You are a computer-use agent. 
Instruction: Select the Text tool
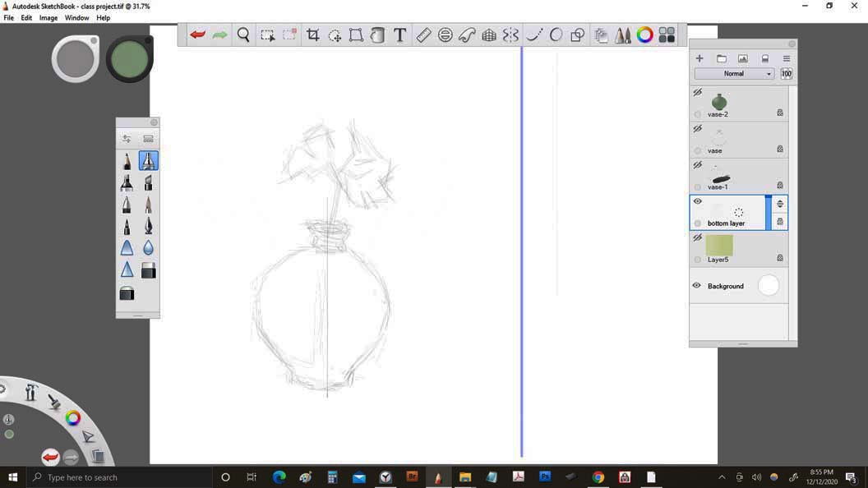click(x=400, y=35)
